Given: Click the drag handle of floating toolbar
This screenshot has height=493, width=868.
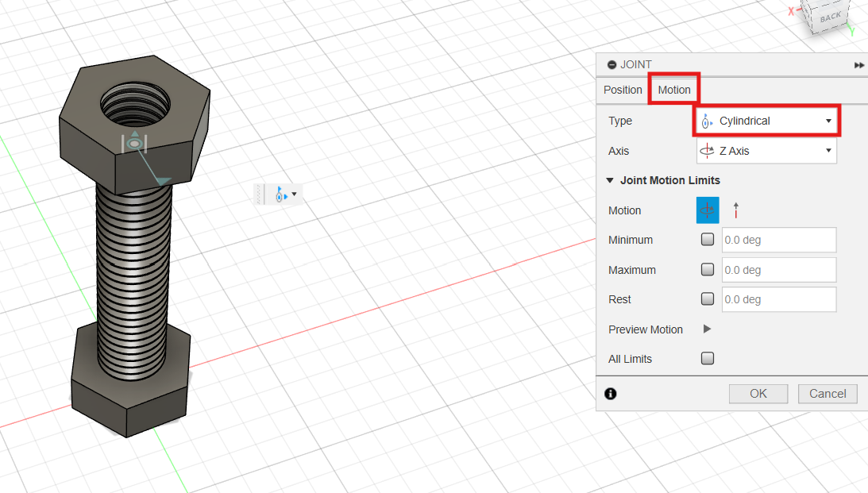Looking at the screenshot, I should 259,195.
